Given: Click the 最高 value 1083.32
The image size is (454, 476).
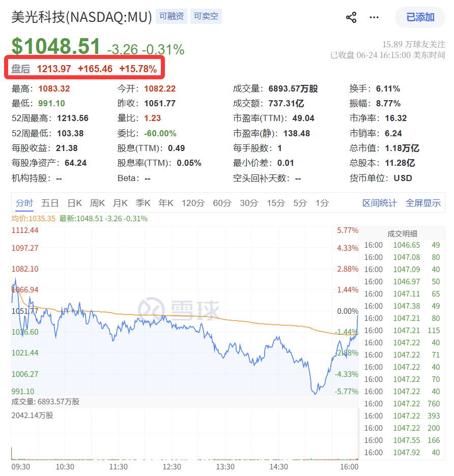Looking at the screenshot, I should 54,88.
